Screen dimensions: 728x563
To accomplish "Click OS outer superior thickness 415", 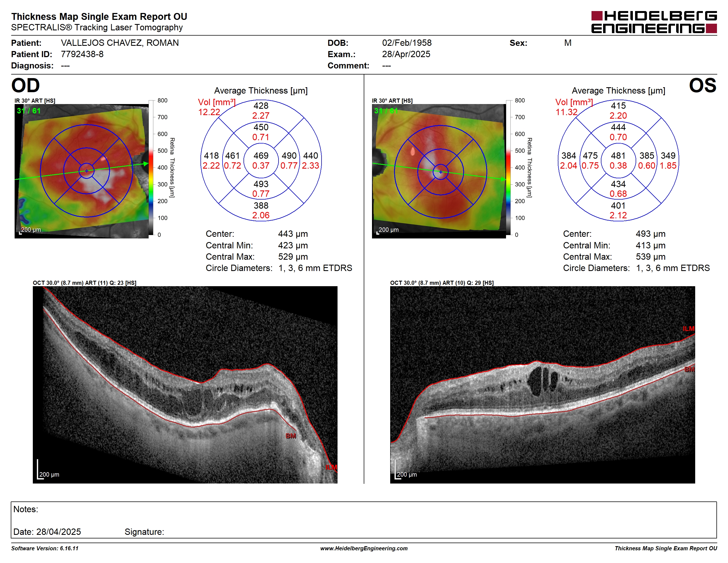I will pyautogui.click(x=618, y=106).
